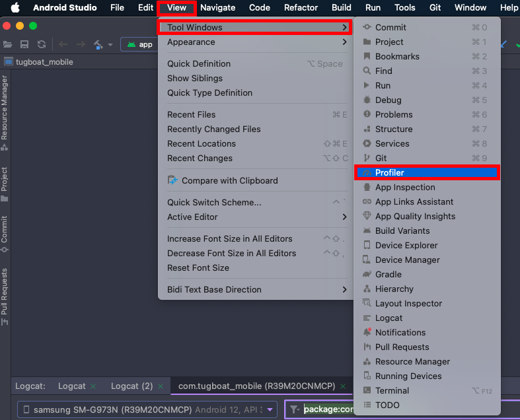This screenshot has height=420, width=520.
Task: Open the Git menu in menu bar
Action: coord(435,7)
